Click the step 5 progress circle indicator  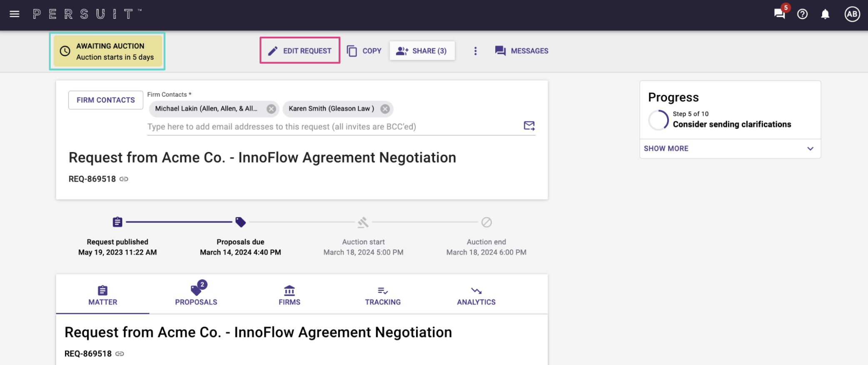click(658, 120)
